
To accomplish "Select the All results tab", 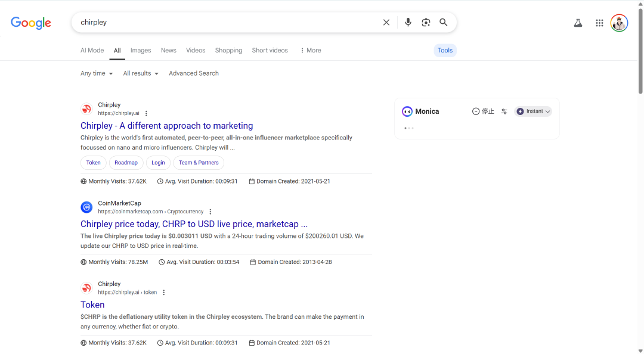I will 117,51.
